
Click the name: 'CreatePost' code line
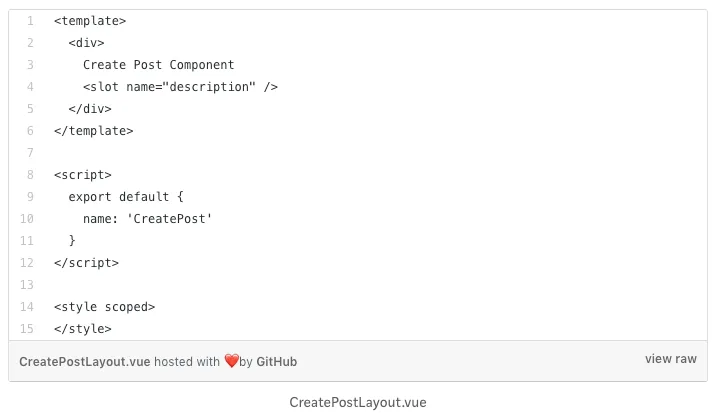[x=147, y=219]
